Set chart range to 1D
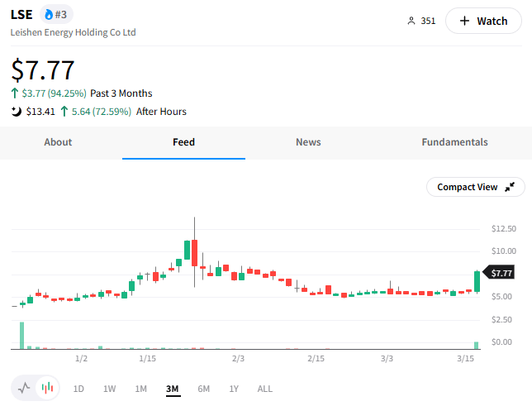The image size is (532, 406). coord(78,389)
